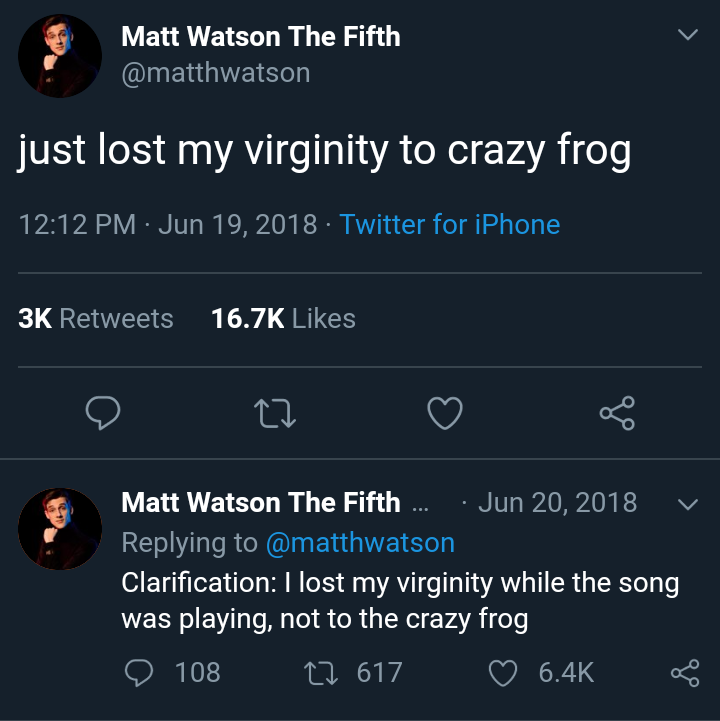Open the main tweet author's profile picture
The width and height of the screenshot is (720, 721).
tap(60, 55)
